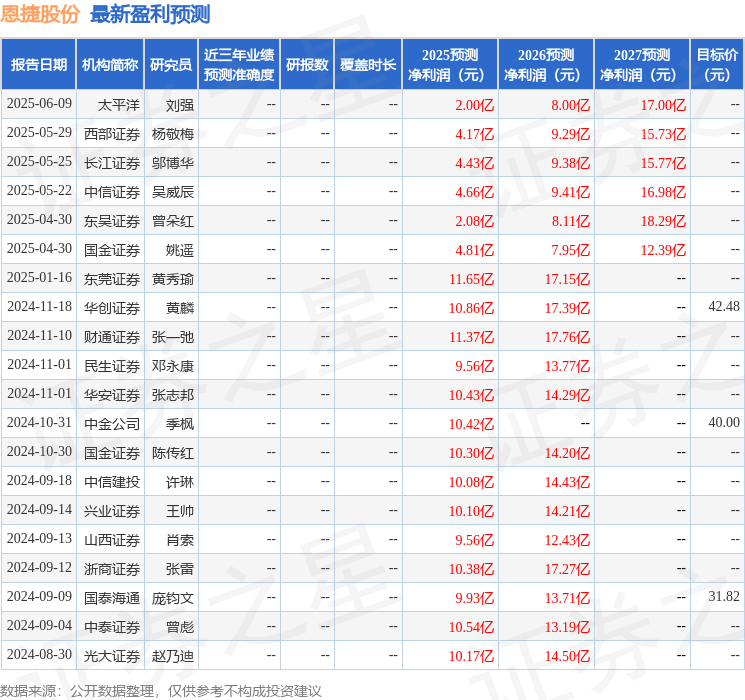The image size is (745, 700).
Task: Click the 目标价 column header
Action: 717,65
